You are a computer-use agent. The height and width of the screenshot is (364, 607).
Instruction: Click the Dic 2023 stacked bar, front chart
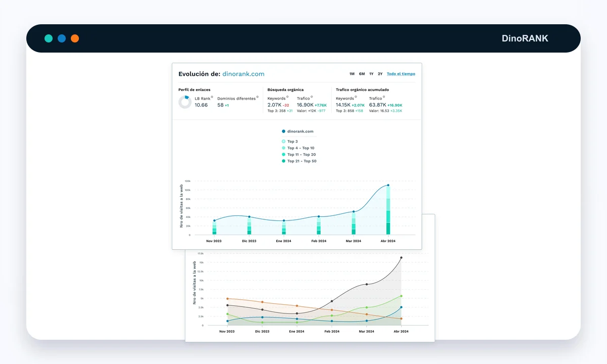click(x=249, y=226)
